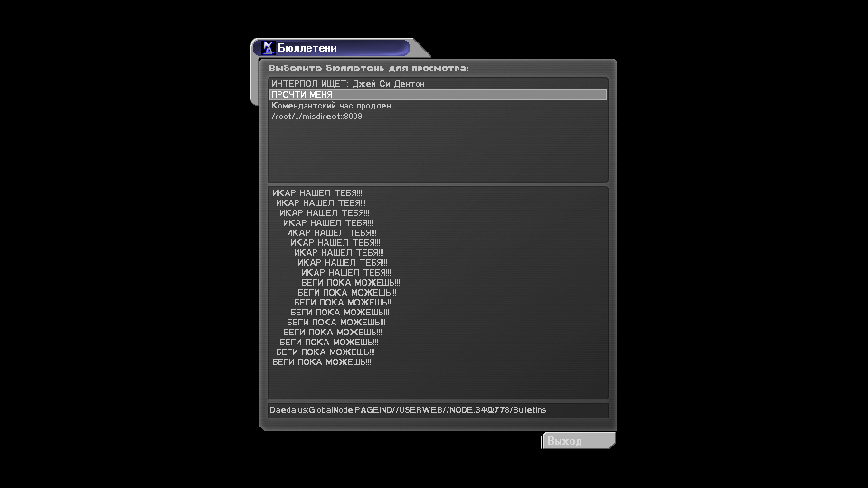Viewport: 868px width, 488px height.
Task: Click the word Daedalus in the status path
Action: tap(288, 410)
